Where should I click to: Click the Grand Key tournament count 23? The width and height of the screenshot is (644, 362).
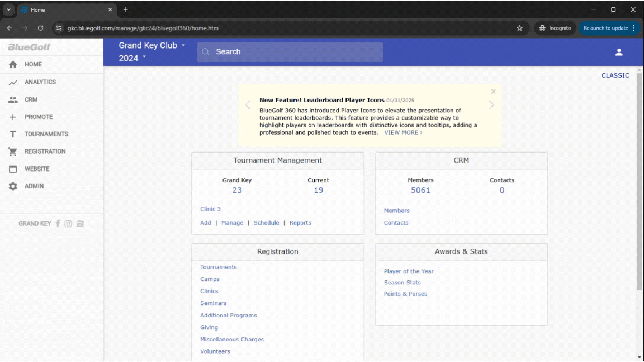[237, 190]
